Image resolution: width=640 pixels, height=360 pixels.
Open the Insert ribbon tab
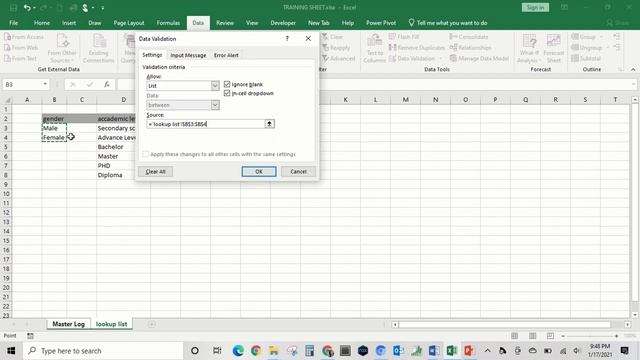[x=69, y=23]
